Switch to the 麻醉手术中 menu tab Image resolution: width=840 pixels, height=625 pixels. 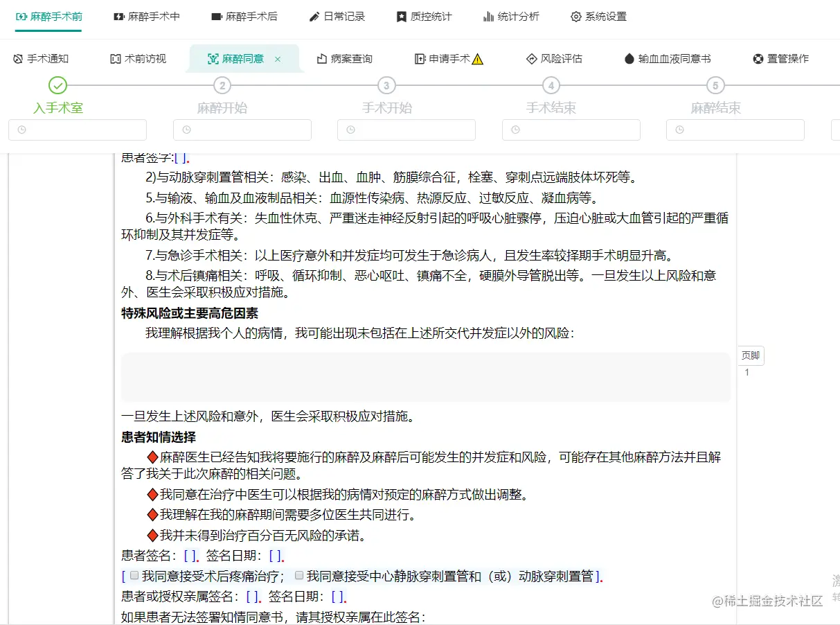pyautogui.click(x=147, y=15)
